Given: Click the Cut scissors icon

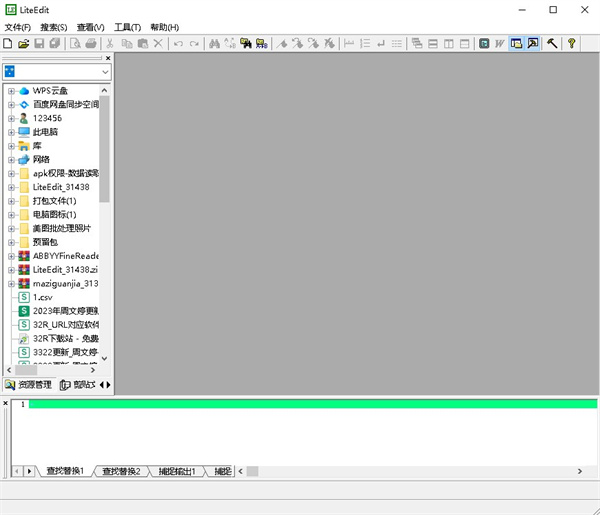Looking at the screenshot, I should 110,44.
